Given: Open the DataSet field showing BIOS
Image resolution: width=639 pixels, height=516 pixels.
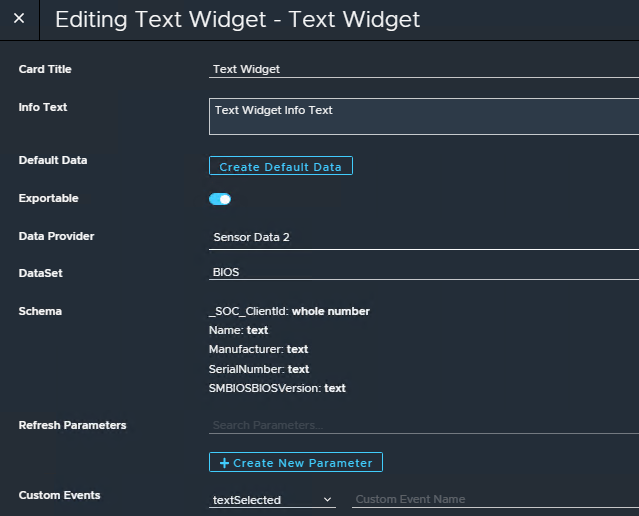Looking at the screenshot, I should coord(424,272).
